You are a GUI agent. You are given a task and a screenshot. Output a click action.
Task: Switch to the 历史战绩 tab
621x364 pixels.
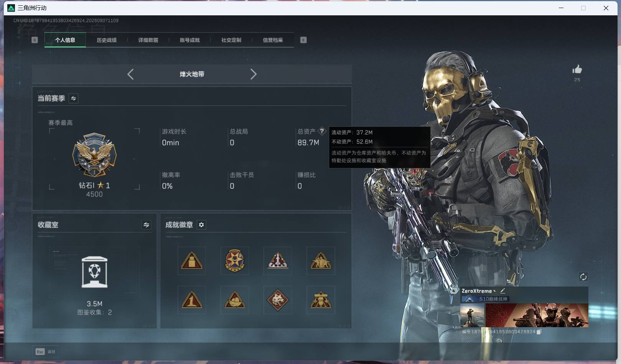click(x=107, y=40)
